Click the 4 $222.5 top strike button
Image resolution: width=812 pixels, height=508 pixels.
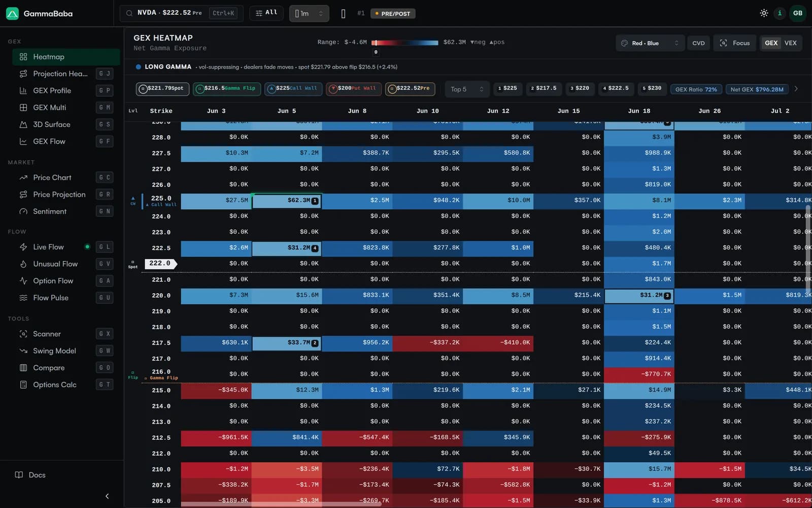point(616,88)
